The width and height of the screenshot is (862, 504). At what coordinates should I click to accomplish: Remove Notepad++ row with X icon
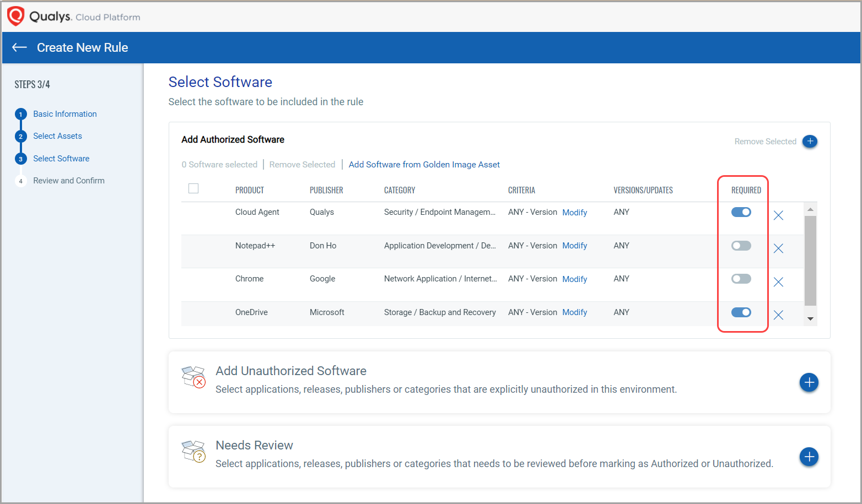point(778,248)
